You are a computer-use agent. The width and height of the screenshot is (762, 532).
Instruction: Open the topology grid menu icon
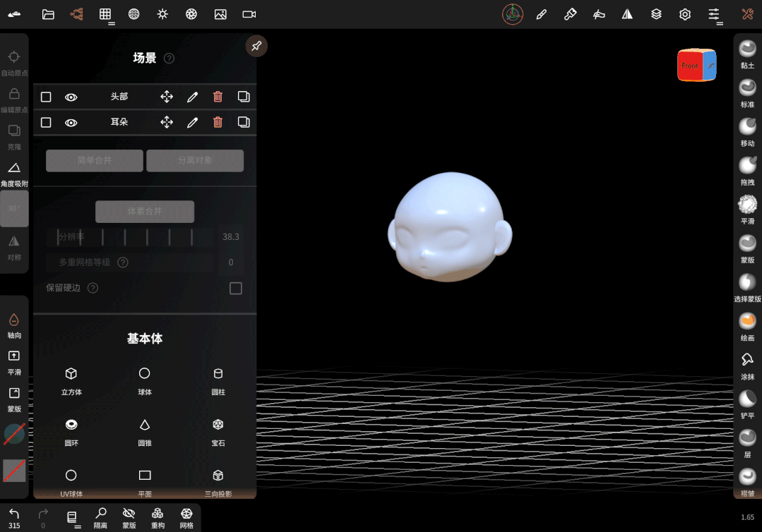106,15
